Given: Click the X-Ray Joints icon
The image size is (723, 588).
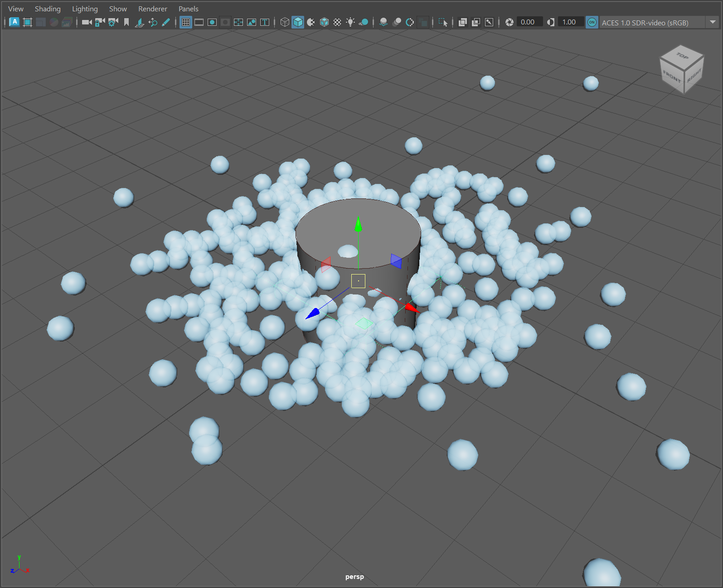Looking at the screenshot, I should [x=489, y=22].
